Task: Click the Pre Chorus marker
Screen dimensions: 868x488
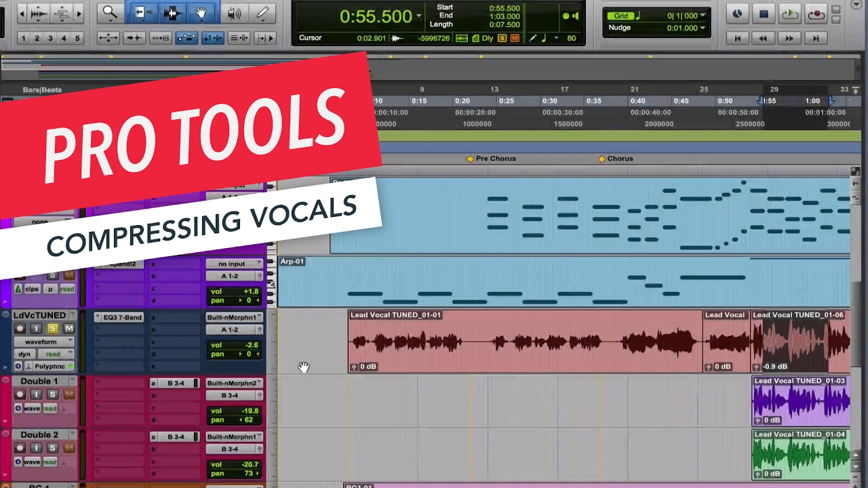Action: (492, 159)
